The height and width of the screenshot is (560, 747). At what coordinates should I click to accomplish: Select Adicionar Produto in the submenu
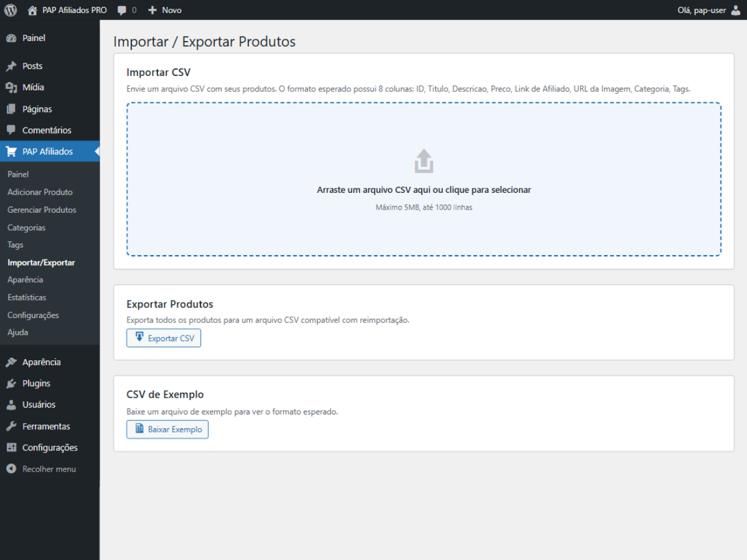coord(39,192)
